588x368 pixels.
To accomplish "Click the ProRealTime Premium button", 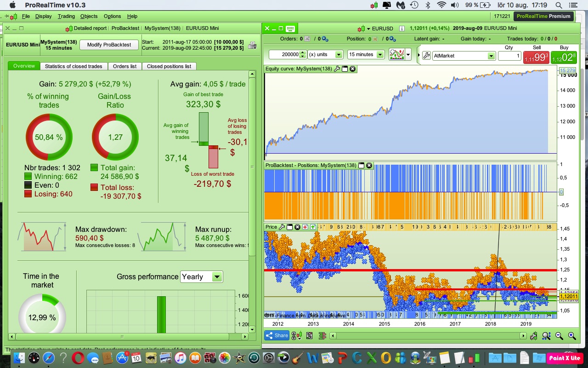I will 543,16.
